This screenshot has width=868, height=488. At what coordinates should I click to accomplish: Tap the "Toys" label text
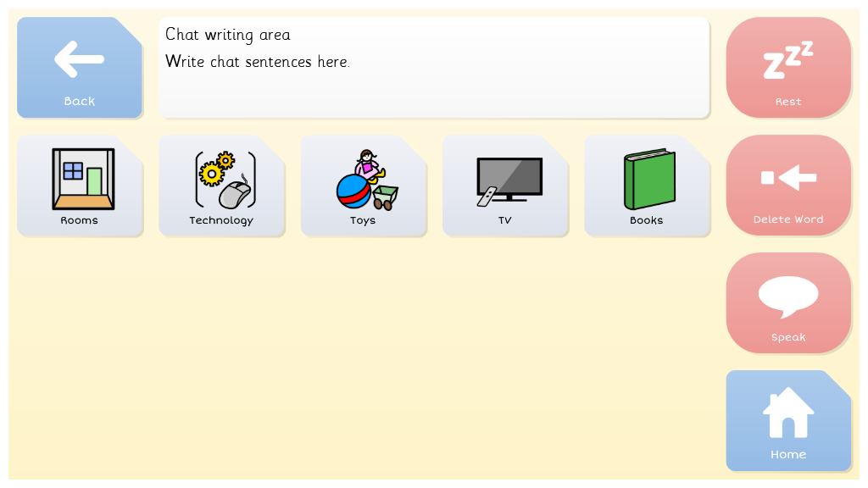[363, 220]
